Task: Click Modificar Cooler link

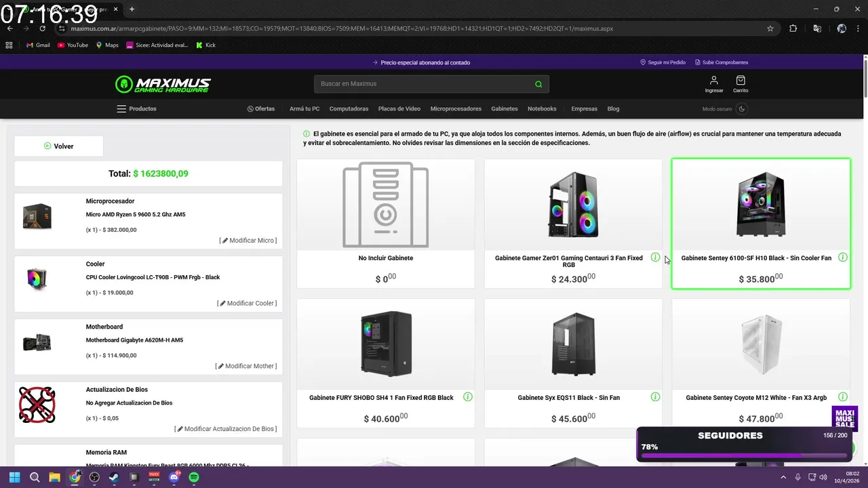Action: tap(247, 303)
